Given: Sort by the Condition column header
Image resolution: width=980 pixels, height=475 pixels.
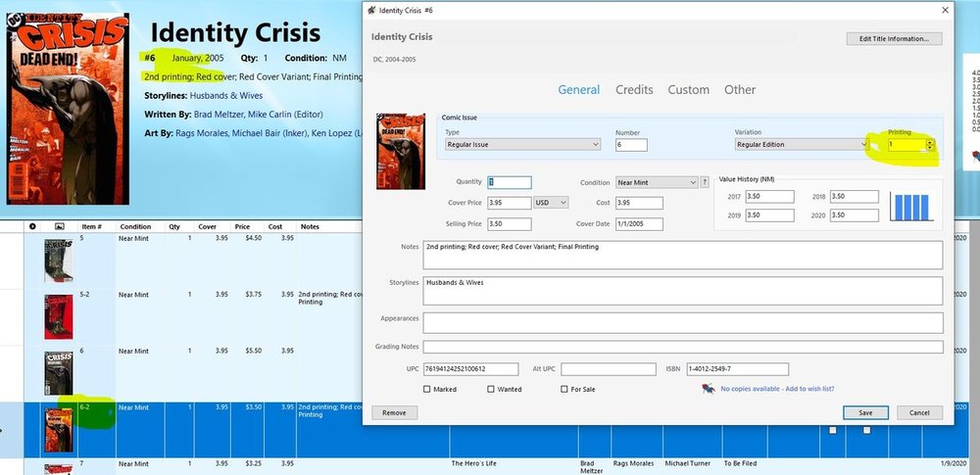Looking at the screenshot, I should tap(135, 227).
